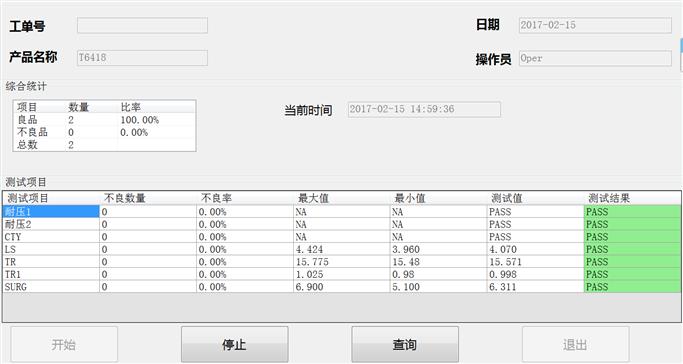Image resolution: width=683 pixels, height=364 pixels.
Task: Select the CTY row in test table
Action: pyautogui.click(x=342, y=237)
